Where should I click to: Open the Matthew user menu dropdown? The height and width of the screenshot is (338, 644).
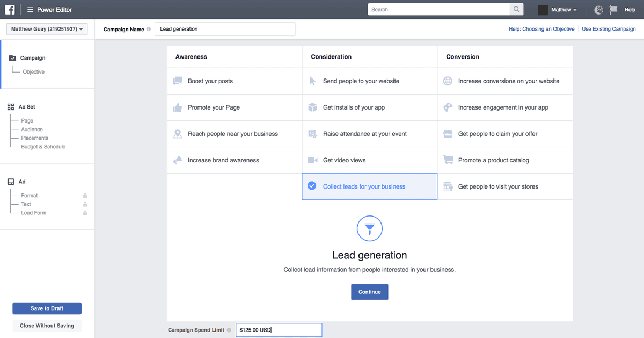click(563, 10)
